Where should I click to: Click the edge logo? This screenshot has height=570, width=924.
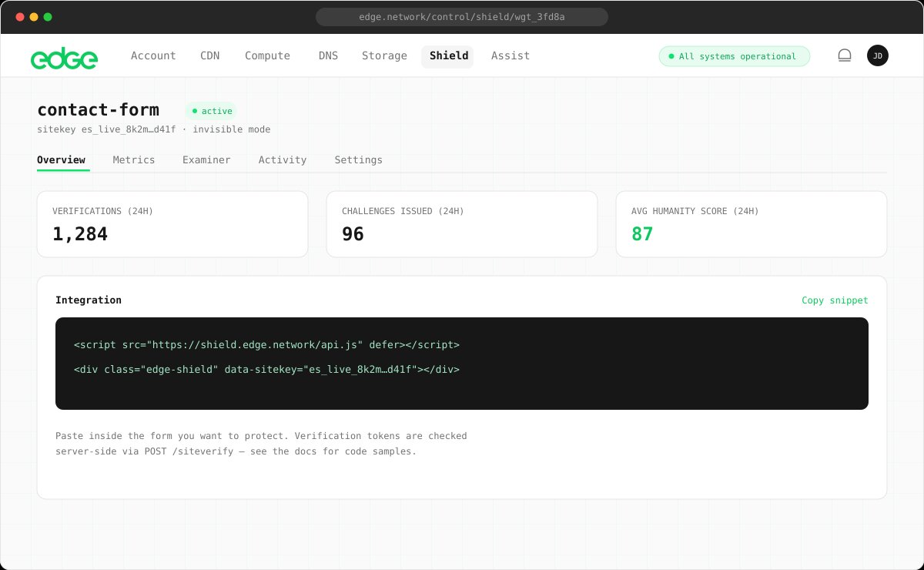(64, 57)
